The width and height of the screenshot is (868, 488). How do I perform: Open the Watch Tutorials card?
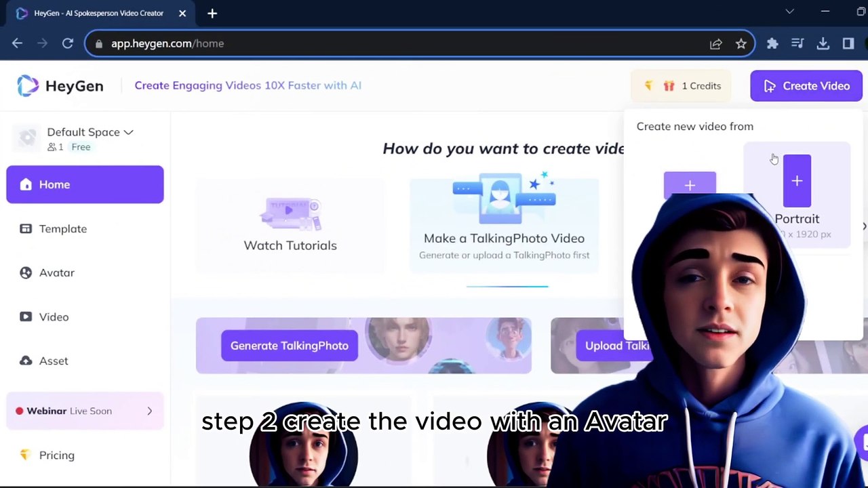290,226
